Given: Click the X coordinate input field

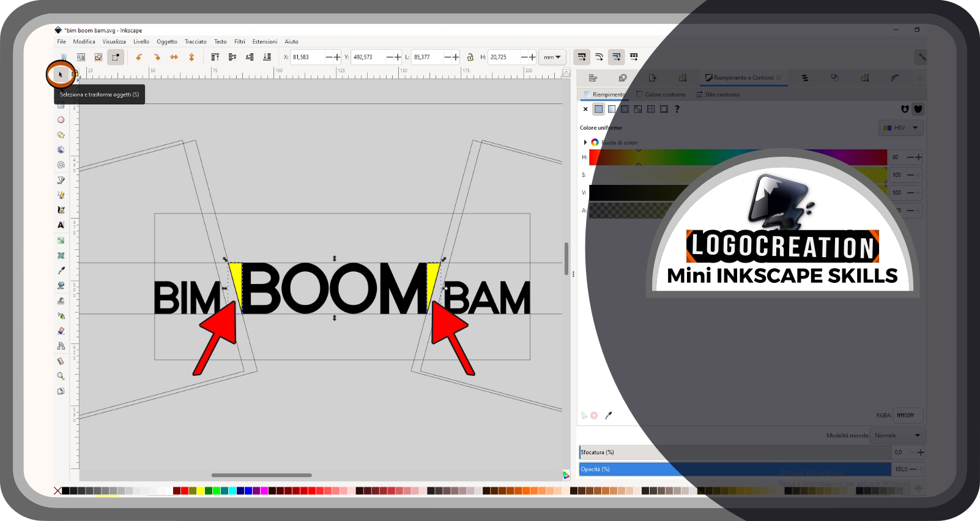Looking at the screenshot, I should (307, 57).
